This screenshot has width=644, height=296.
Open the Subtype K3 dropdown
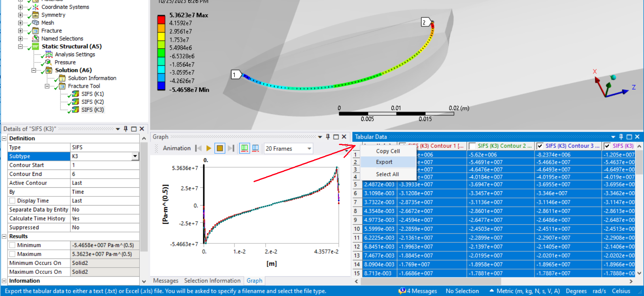135,156
